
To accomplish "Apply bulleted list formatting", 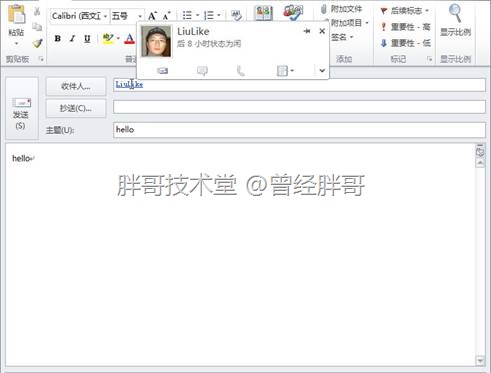I will click(187, 15).
